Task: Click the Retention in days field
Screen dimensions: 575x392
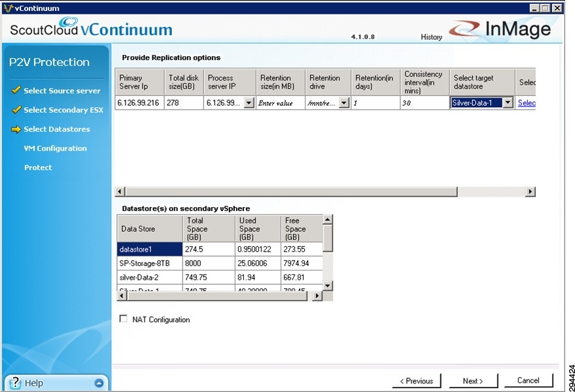Action: click(x=375, y=103)
